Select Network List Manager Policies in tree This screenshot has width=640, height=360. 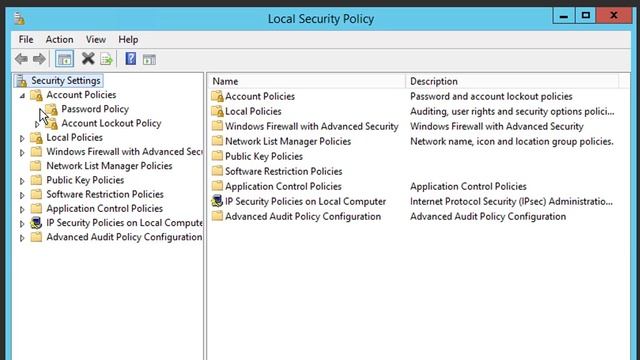click(109, 166)
